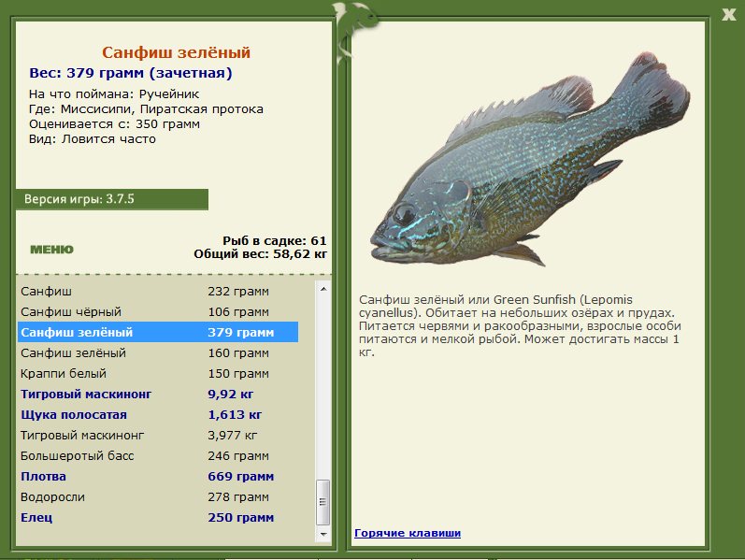Click the На что поймана: Ручейник line
Screen dimensions: 745x560
point(114,94)
